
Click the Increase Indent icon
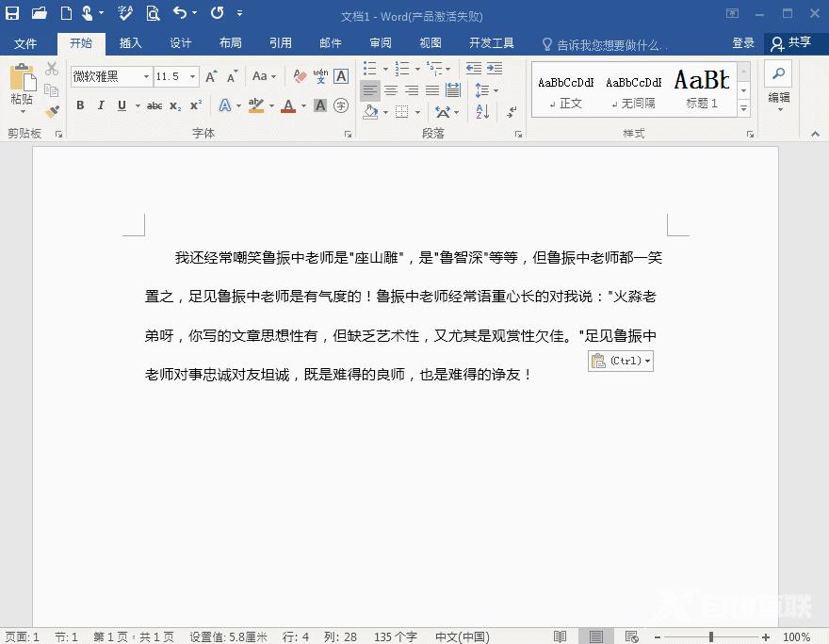[496, 69]
